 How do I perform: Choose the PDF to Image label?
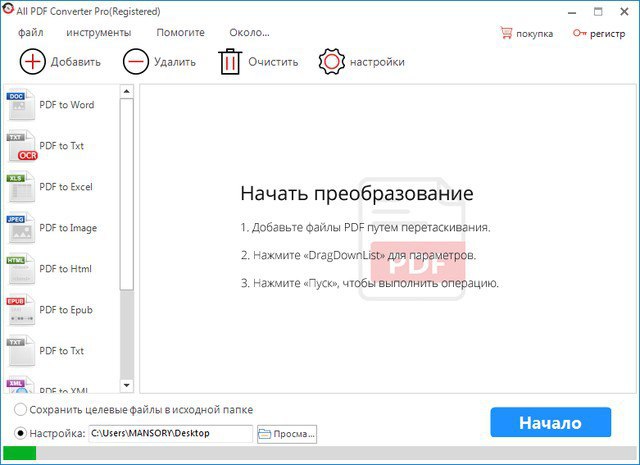[x=68, y=228]
